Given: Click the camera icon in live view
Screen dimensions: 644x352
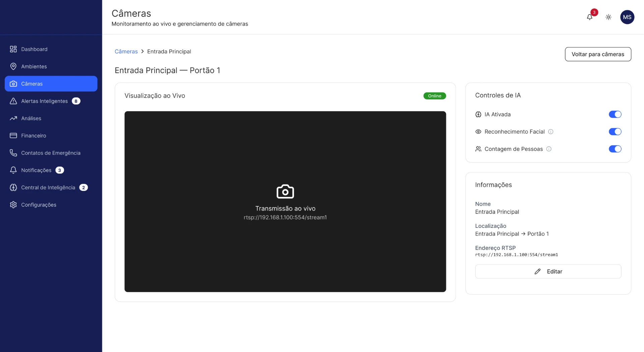Looking at the screenshot, I should pyautogui.click(x=285, y=192).
